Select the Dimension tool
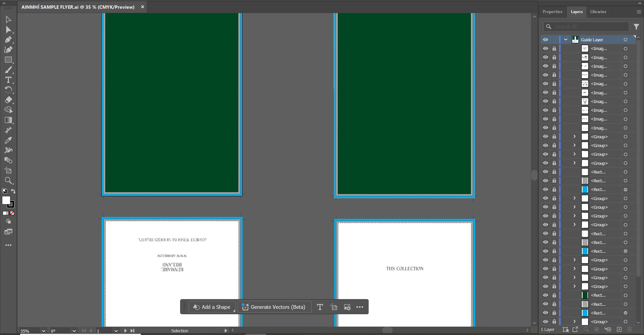 [x=8, y=130]
